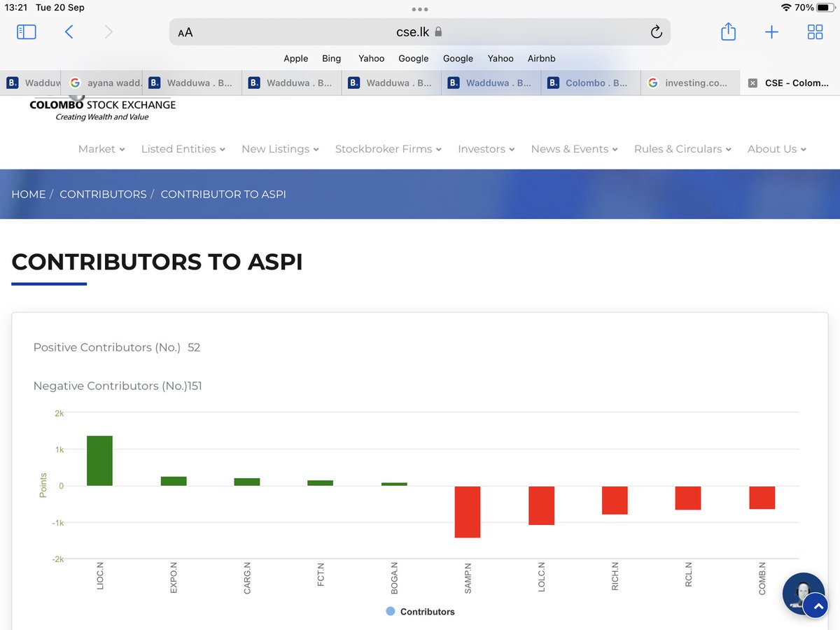Toggle the Contributors legend dot
This screenshot has height=630, width=840.
[391, 611]
